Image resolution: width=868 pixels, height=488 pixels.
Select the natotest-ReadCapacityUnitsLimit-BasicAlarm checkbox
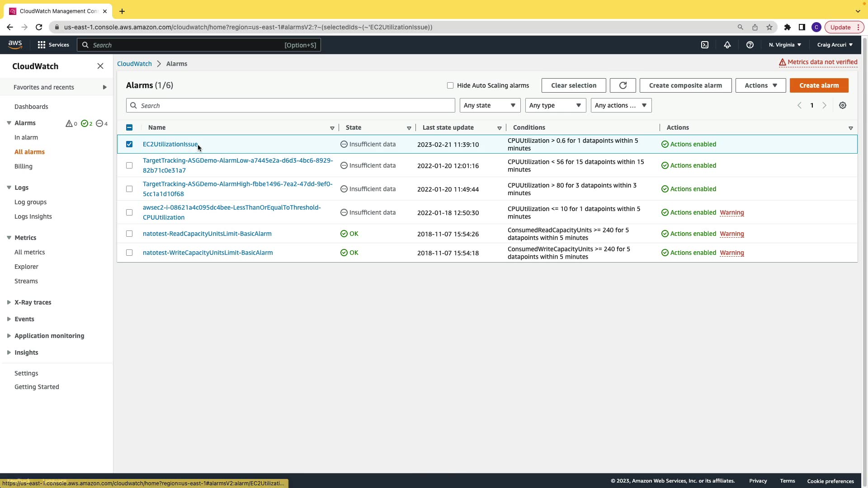tap(129, 234)
